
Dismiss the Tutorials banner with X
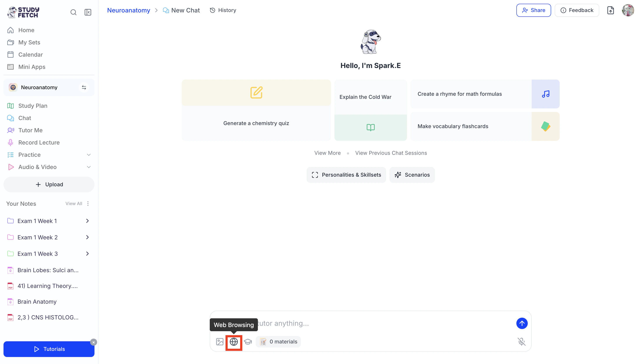[x=94, y=342]
